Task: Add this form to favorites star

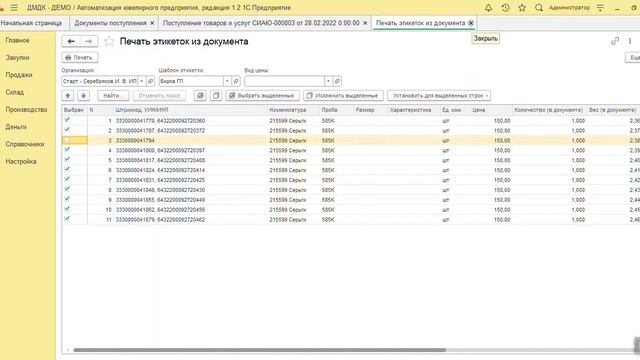Action: [109, 41]
